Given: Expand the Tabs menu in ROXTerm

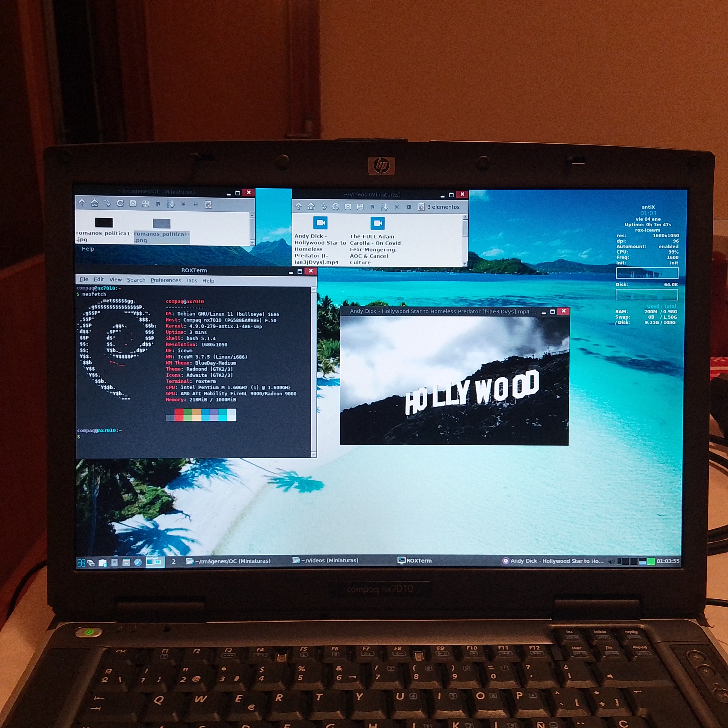Looking at the screenshot, I should tap(192, 281).
